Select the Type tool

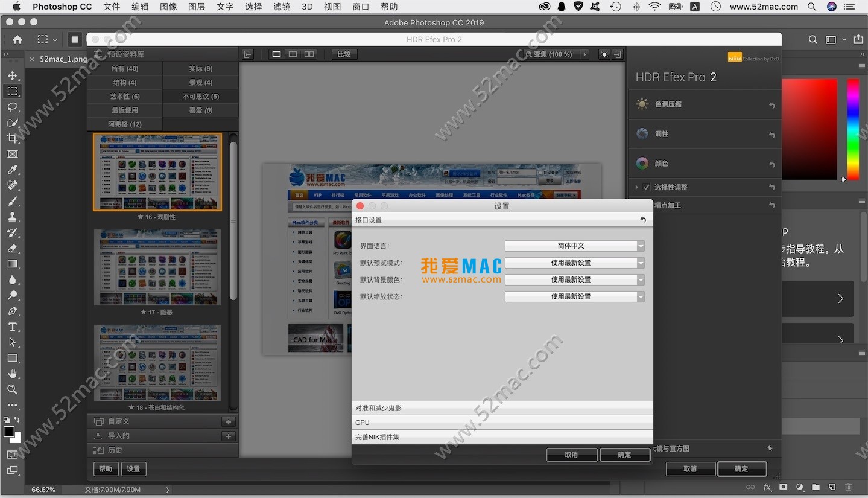pos(12,327)
